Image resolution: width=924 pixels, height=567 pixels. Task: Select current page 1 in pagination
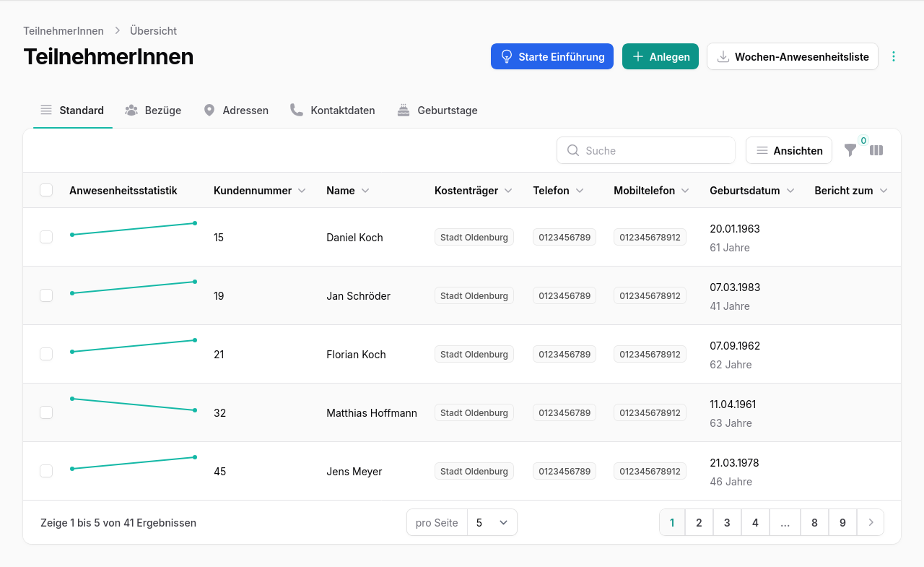[672, 522]
